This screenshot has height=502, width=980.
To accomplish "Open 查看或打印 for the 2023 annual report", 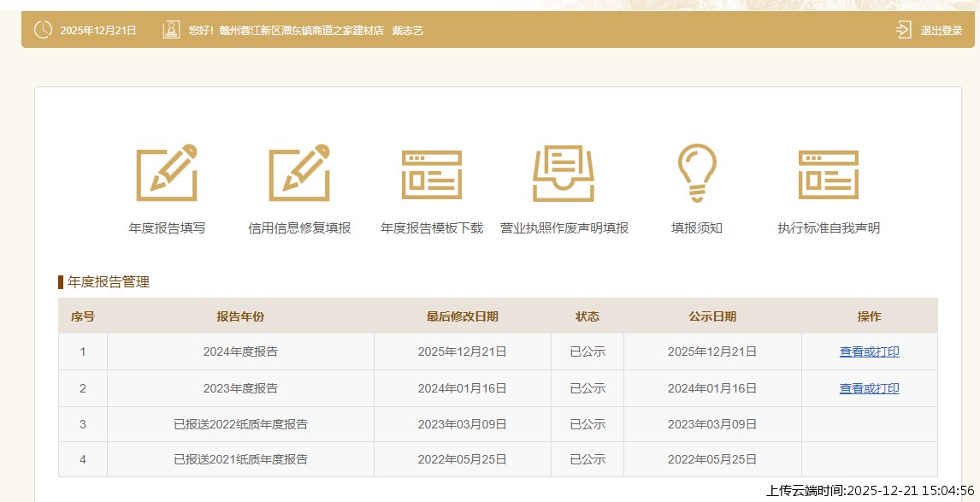I will coord(869,388).
